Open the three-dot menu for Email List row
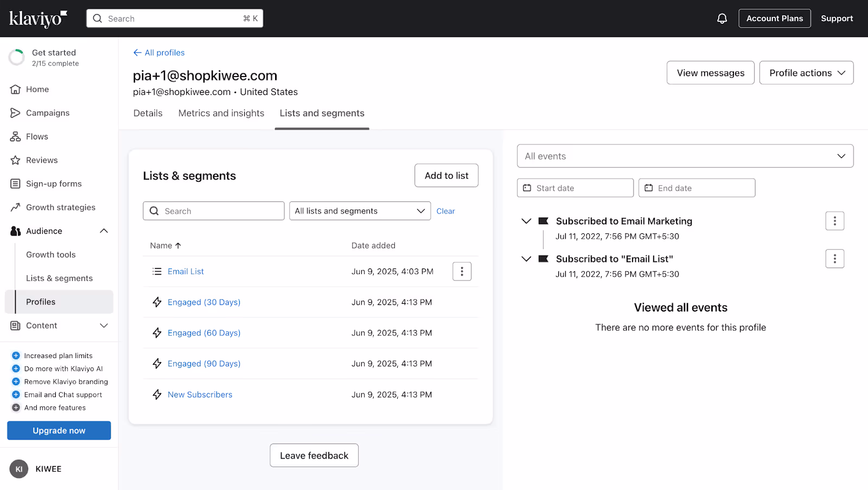868x490 pixels. point(462,271)
